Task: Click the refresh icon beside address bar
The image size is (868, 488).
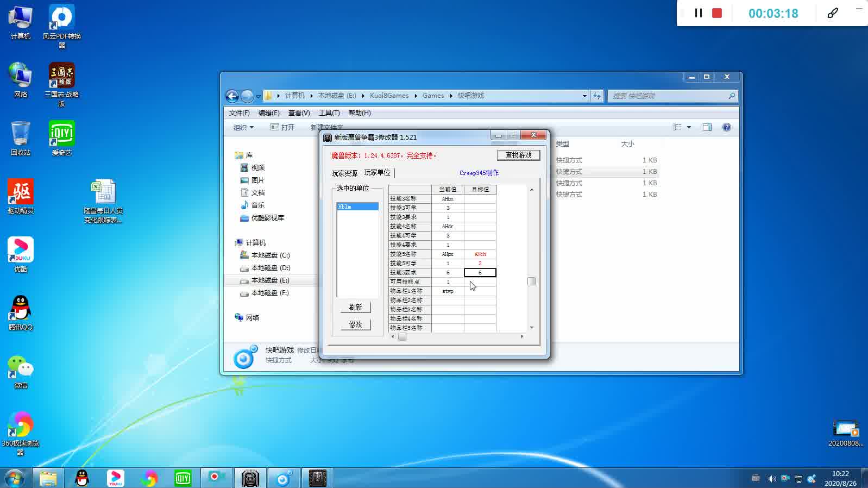Action: click(597, 96)
